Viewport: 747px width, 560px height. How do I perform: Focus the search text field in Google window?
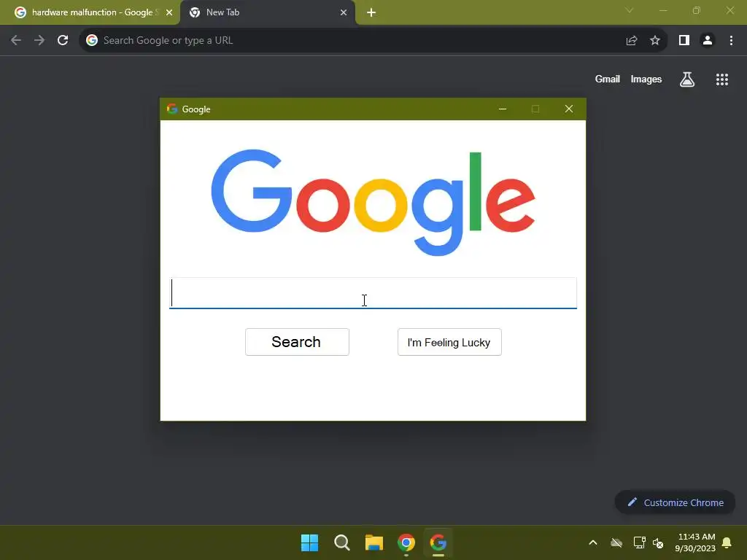tap(373, 293)
